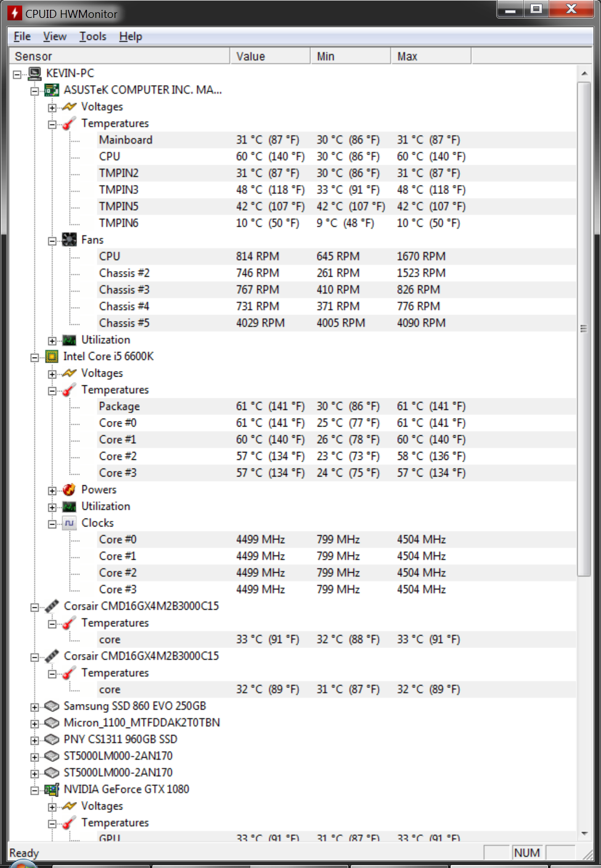
Task: Click the first Corsair memory module icon
Action: click(x=52, y=606)
